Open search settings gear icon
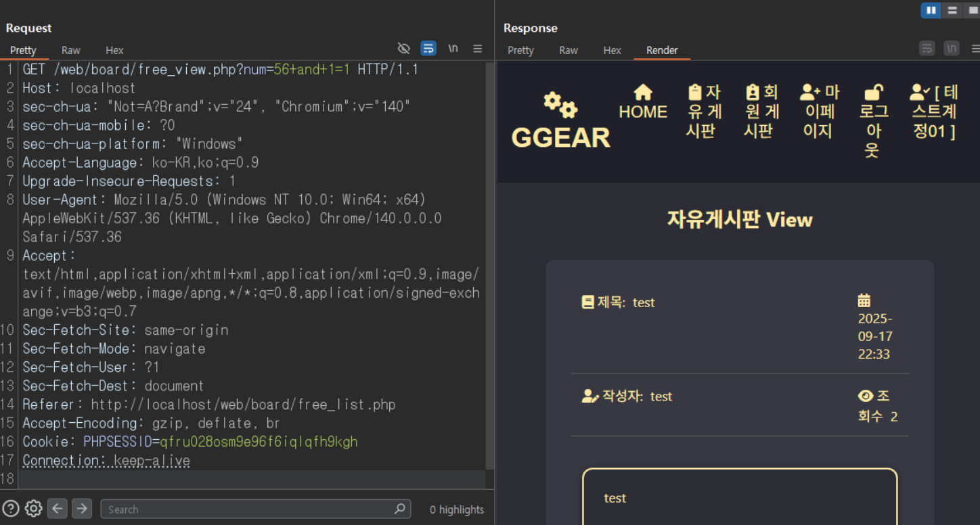Viewport: 980px width, 525px height. [x=33, y=508]
